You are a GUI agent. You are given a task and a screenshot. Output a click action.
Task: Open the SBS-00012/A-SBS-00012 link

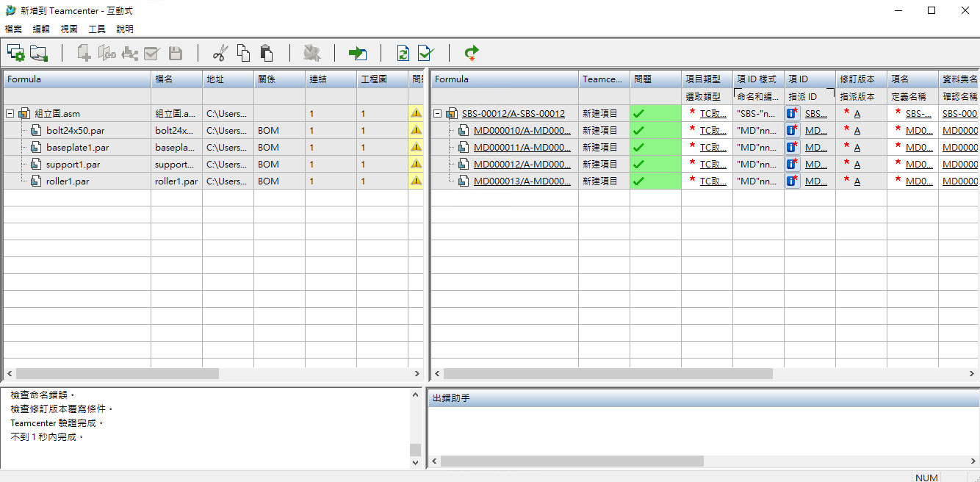[514, 114]
